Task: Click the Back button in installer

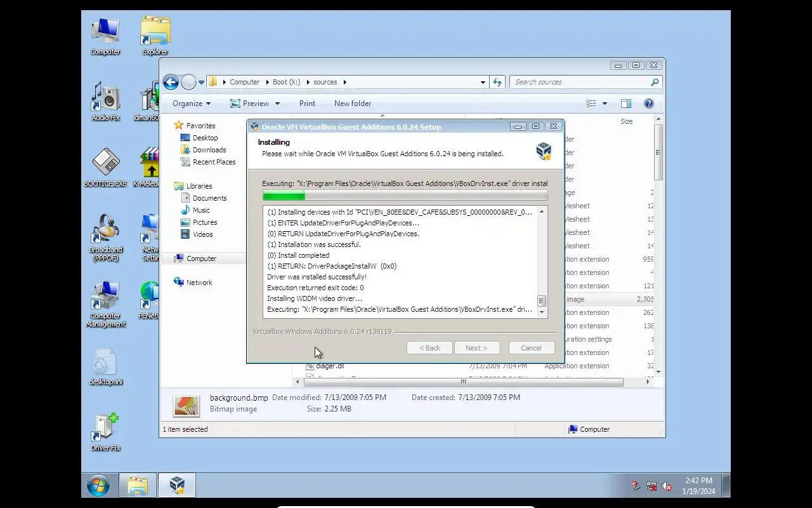Action: pos(429,348)
